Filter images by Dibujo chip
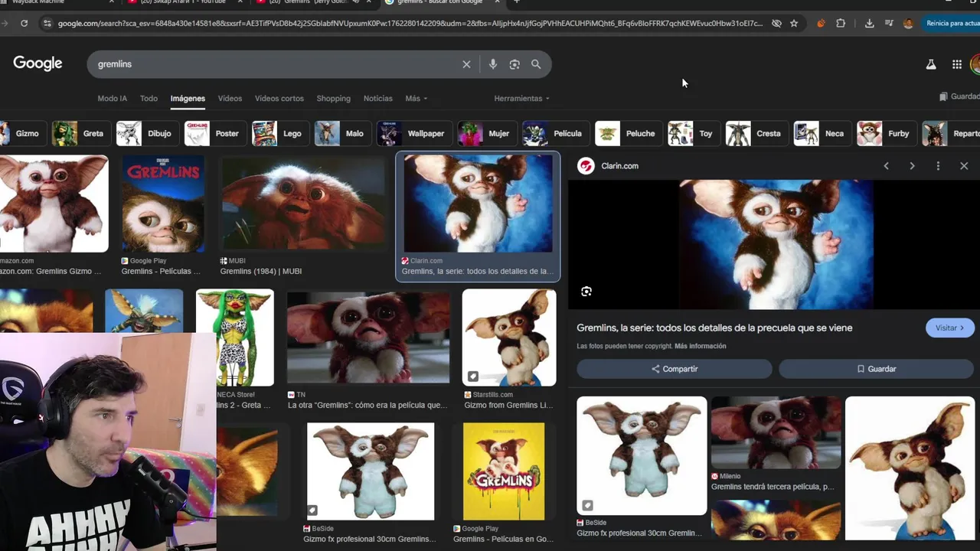The width and height of the screenshot is (980, 551). click(147, 133)
